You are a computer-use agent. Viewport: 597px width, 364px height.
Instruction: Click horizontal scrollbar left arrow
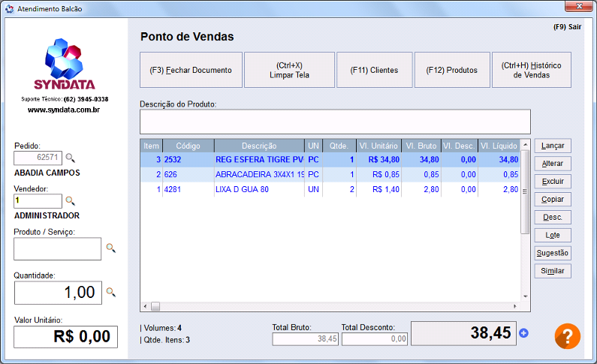[x=145, y=306]
